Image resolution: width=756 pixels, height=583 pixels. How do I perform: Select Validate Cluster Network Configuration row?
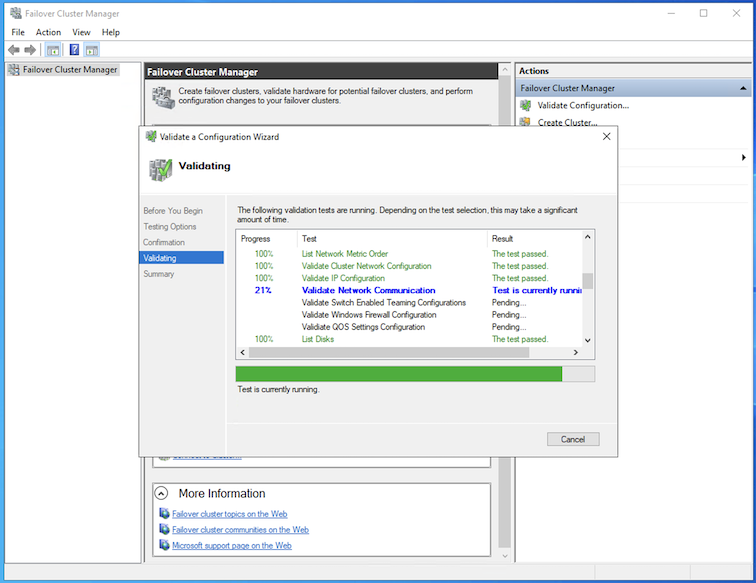coord(409,266)
